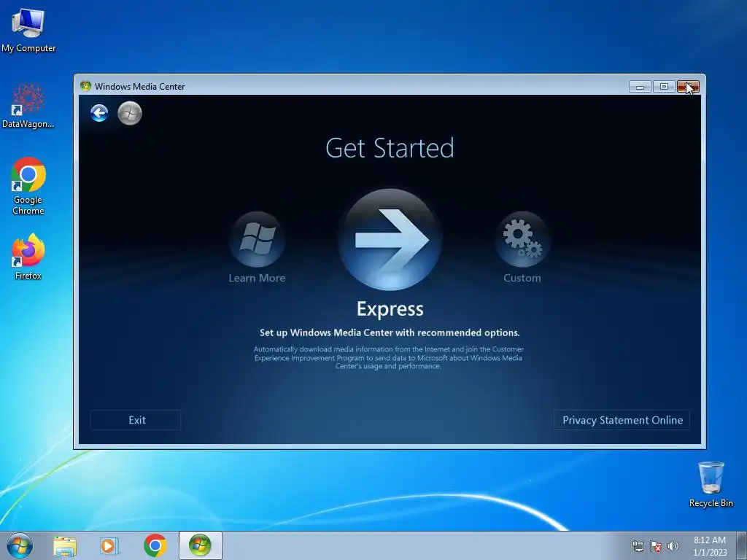Go back using the blue arrow button
The image size is (747, 560).
pos(99,113)
